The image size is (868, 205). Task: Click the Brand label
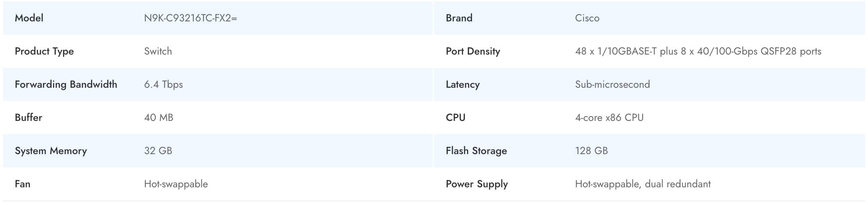point(459,18)
